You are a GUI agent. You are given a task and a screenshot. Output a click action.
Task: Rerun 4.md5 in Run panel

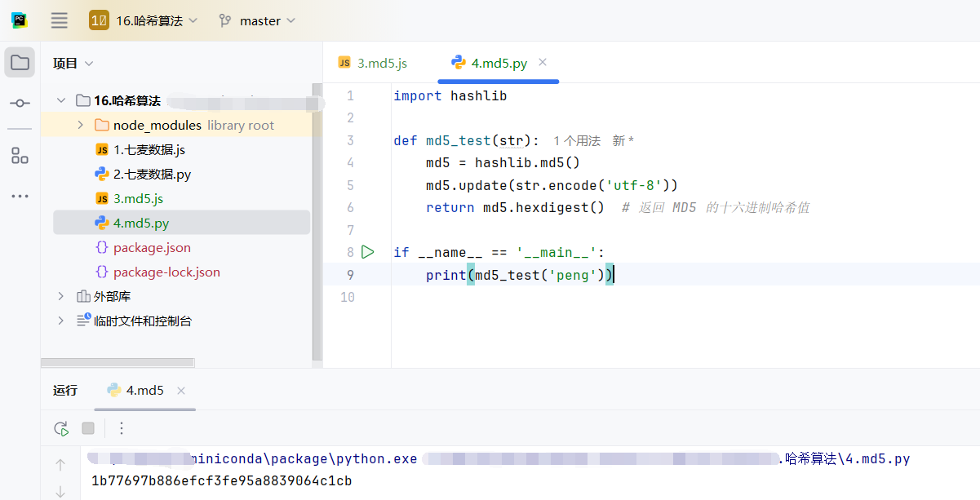[x=60, y=428]
